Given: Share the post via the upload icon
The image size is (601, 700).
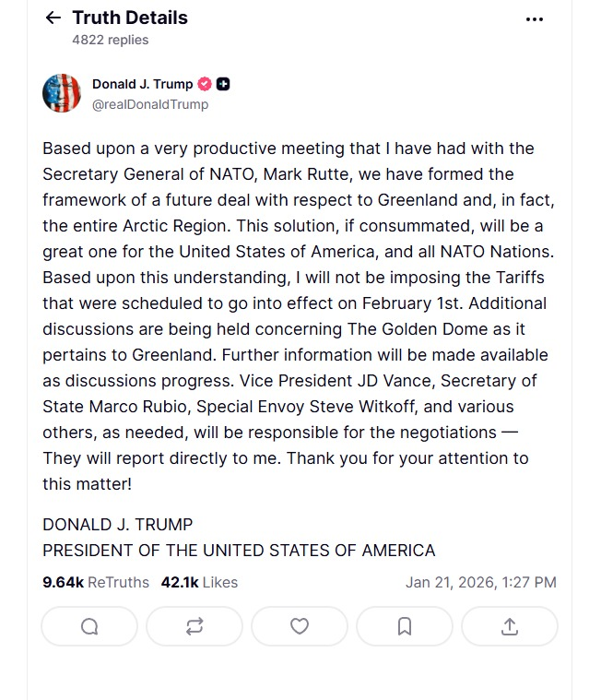Looking at the screenshot, I should [510, 626].
